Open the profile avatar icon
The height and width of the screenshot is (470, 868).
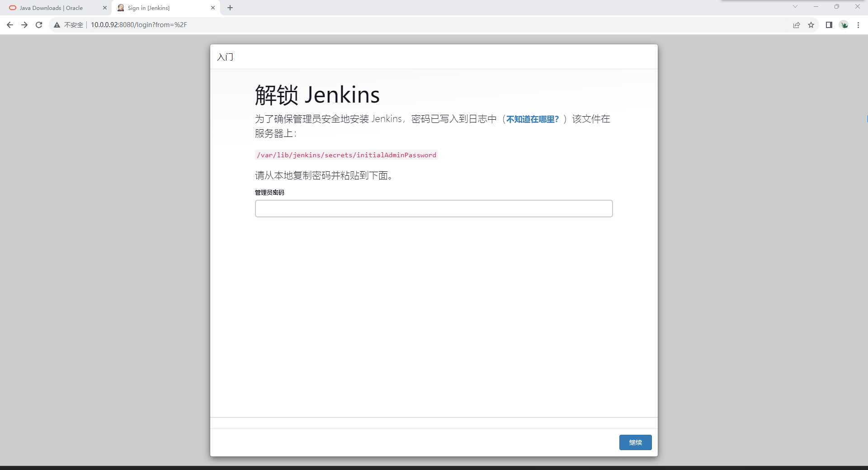coord(844,25)
